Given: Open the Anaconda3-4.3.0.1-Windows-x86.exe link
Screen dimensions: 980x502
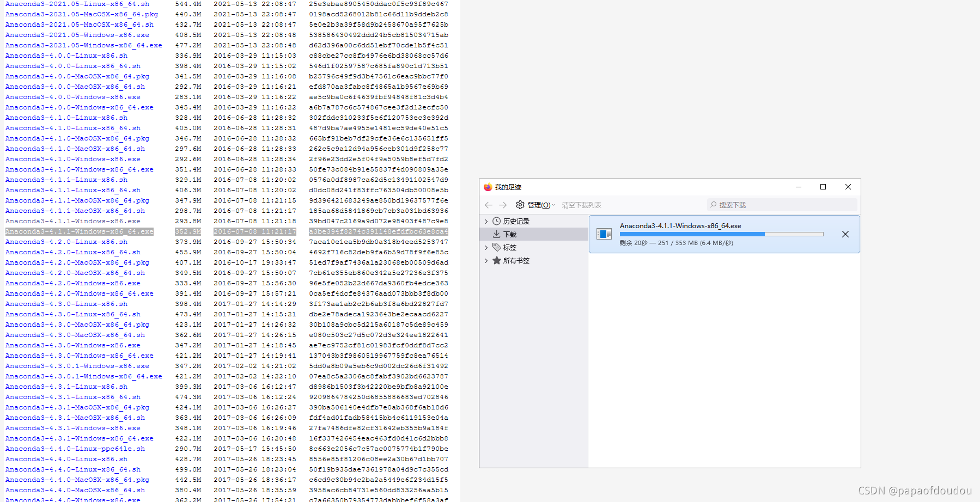Looking at the screenshot, I should click(77, 366).
